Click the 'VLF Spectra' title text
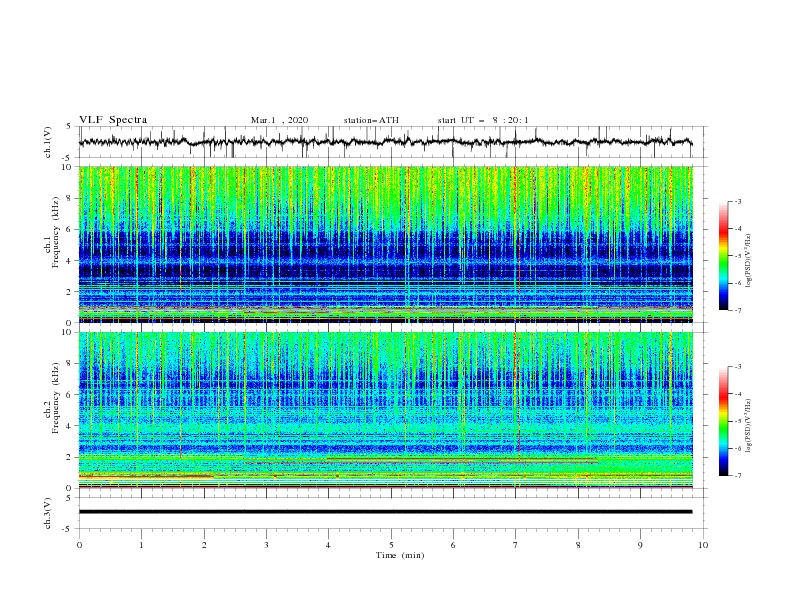 tap(113, 120)
